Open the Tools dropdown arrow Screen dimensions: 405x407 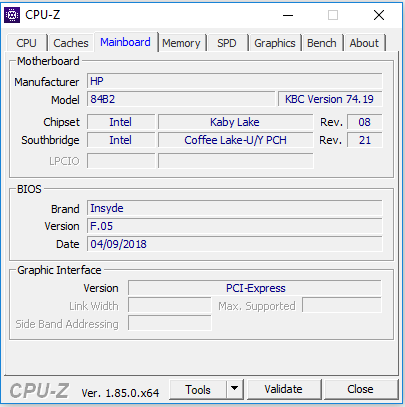[235, 389]
